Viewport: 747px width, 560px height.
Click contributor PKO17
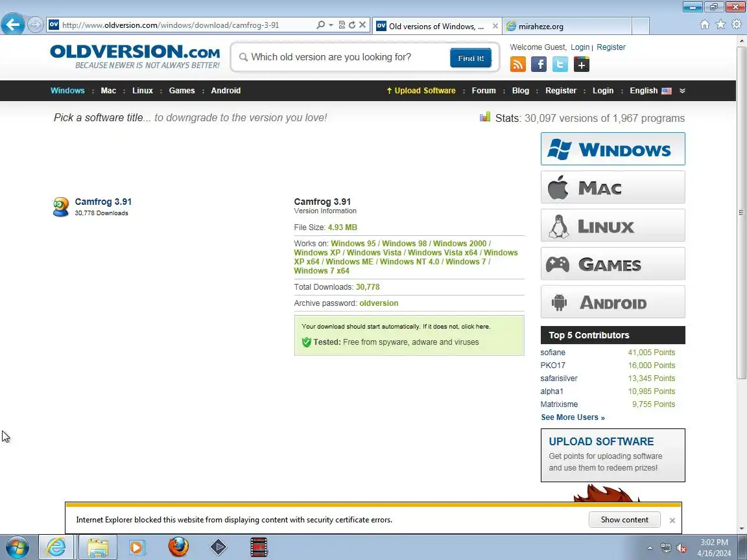tap(552, 366)
